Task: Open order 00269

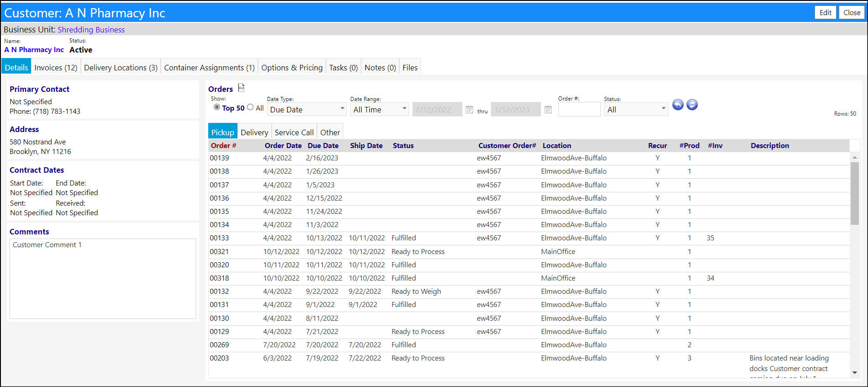Action: point(219,345)
